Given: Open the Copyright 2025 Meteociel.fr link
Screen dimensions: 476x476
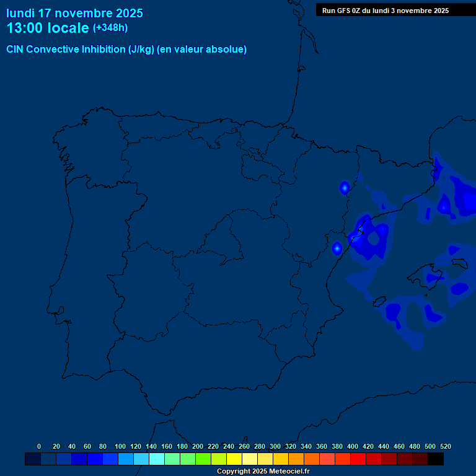Looking at the screenshot, I should pos(263,472).
